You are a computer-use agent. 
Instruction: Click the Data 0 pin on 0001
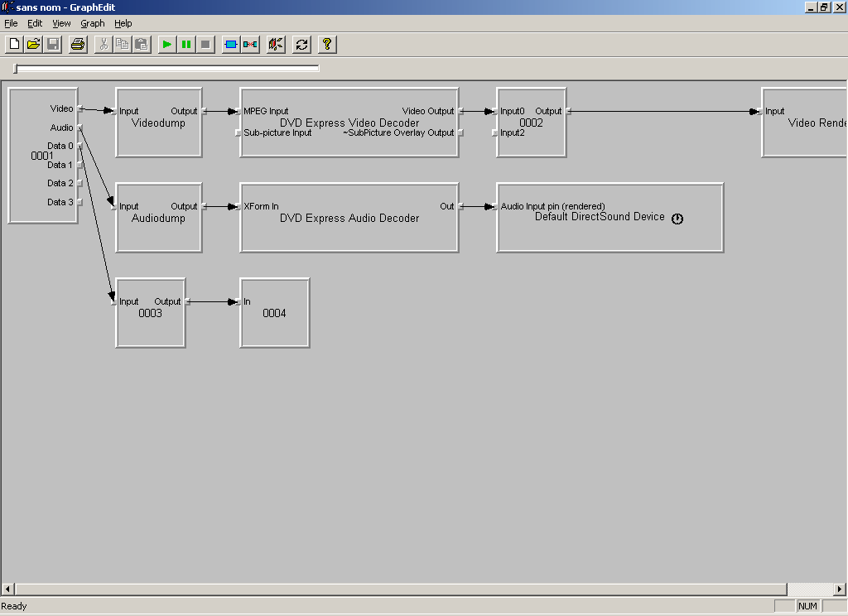click(x=80, y=146)
